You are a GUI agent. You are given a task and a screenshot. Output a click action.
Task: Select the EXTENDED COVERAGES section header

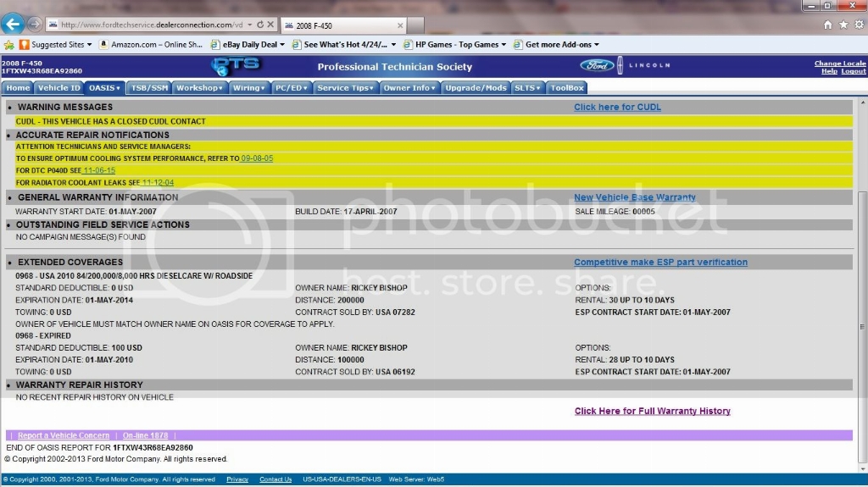(x=70, y=263)
